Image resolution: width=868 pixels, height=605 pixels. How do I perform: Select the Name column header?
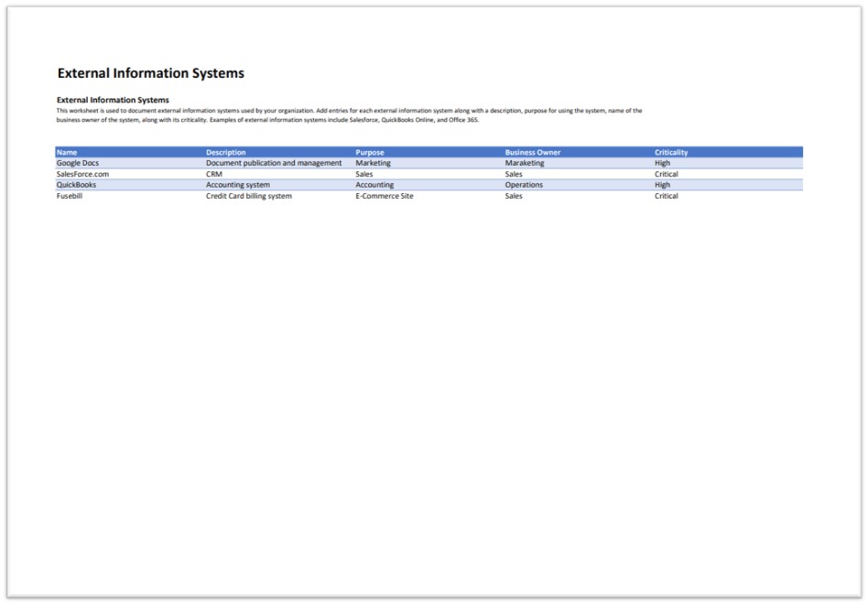[x=67, y=152]
